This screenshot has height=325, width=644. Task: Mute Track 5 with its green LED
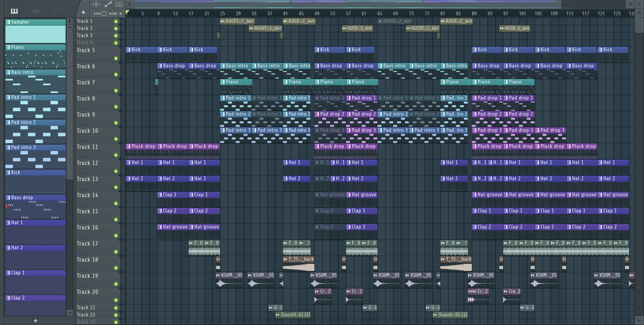coord(116,58)
